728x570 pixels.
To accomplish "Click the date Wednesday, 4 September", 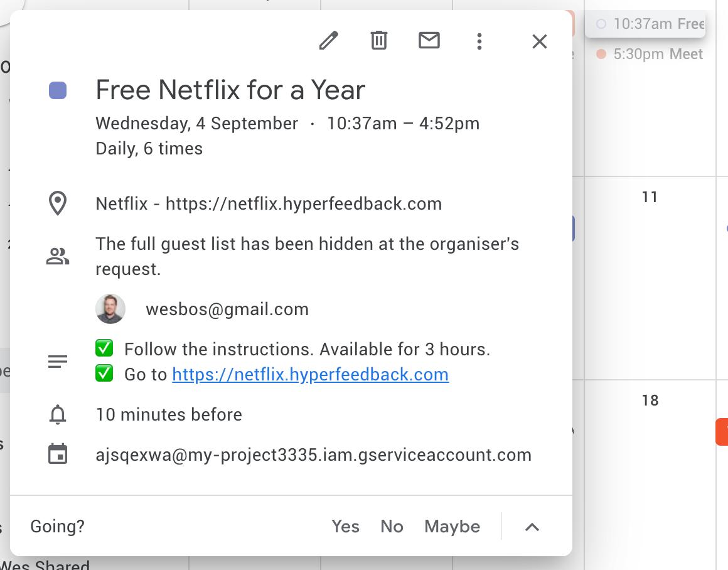I will tap(197, 124).
